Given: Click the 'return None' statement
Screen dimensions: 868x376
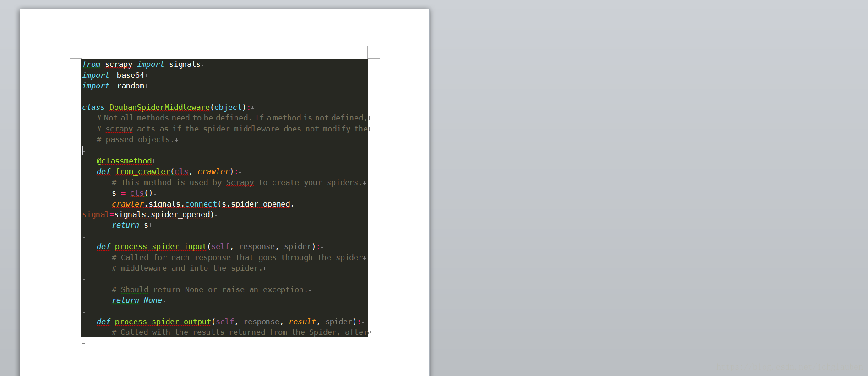Looking at the screenshot, I should (137, 300).
